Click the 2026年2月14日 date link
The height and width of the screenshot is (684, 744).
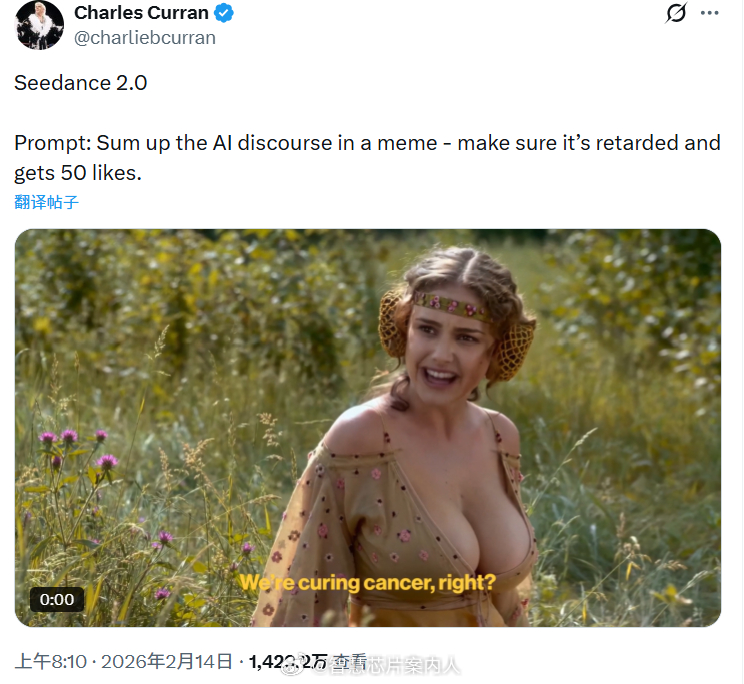click(167, 661)
